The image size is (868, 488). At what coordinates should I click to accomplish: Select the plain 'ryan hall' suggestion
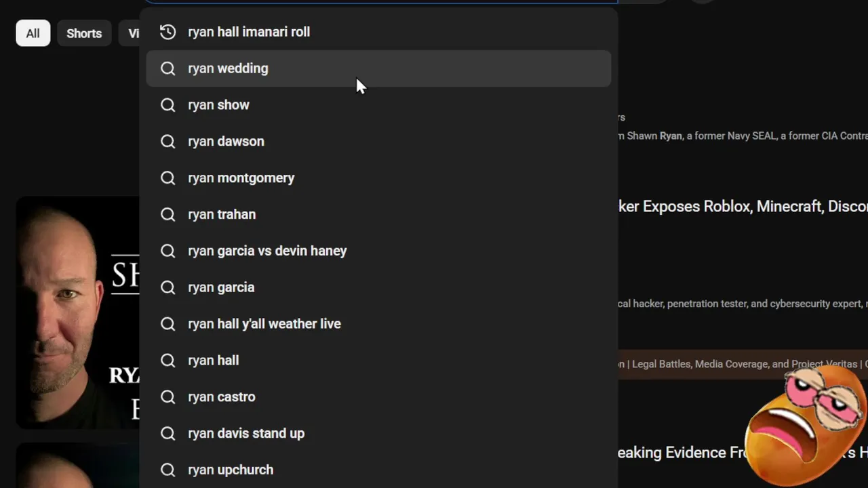tap(378, 361)
